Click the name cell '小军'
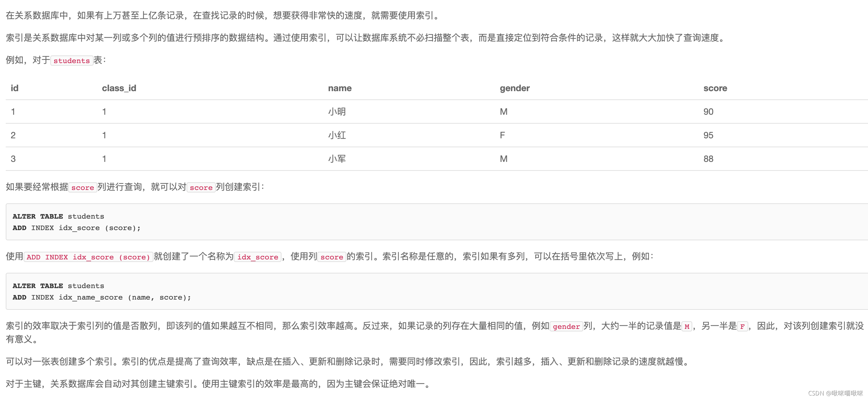This screenshot has height=399, width=868. tap(337, 159)
